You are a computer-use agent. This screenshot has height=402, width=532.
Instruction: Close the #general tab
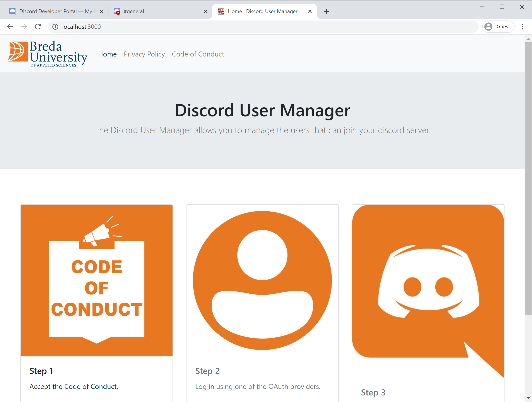pyautogui.click(x=205, y=11)
